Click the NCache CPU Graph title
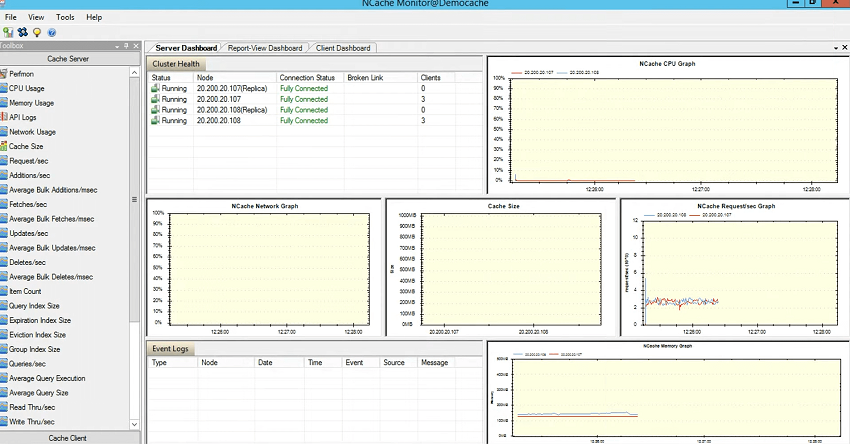 tap(667, 63)
